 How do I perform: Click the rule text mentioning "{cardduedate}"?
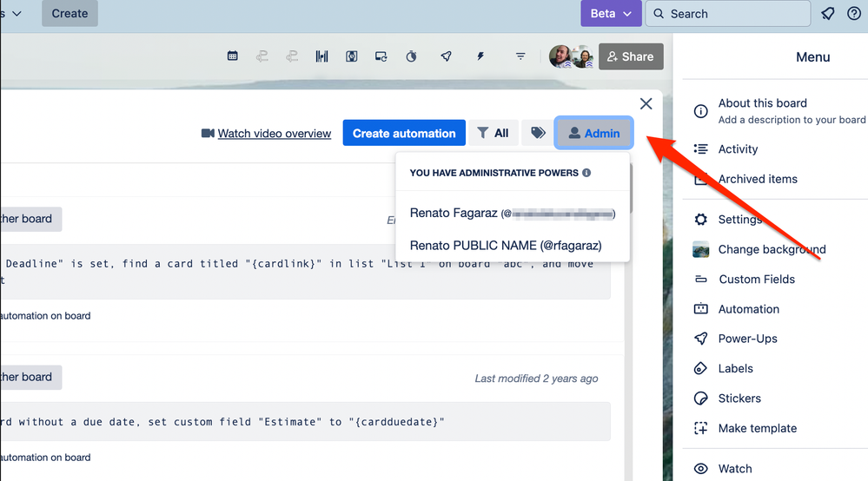click(222, 422)
